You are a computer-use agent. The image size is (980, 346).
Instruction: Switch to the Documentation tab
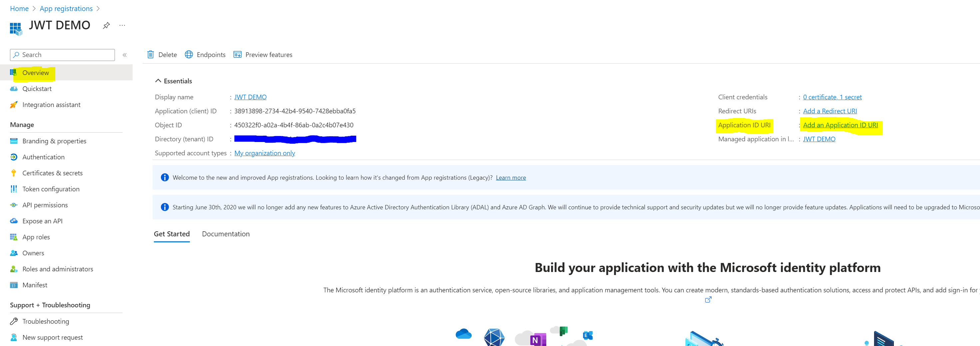226,234
